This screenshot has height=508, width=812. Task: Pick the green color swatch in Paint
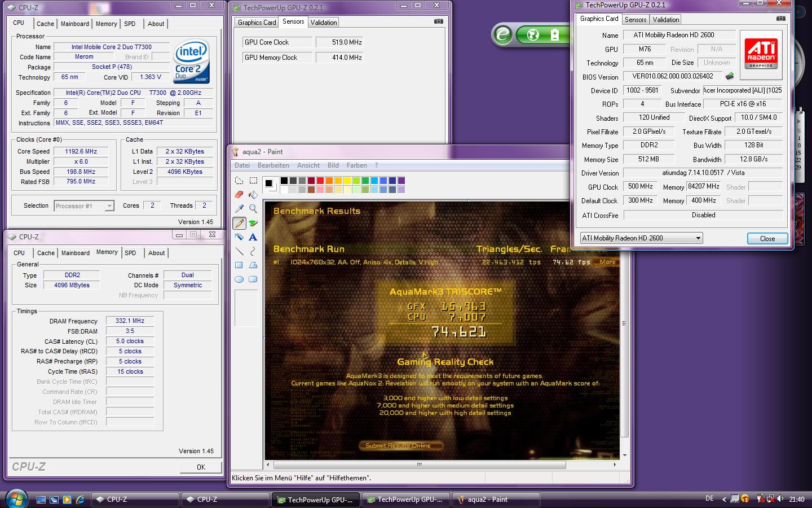[365, 181]
